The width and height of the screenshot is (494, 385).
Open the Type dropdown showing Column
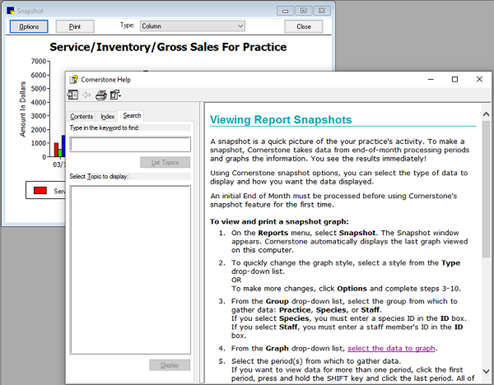[x=192, y=26]
